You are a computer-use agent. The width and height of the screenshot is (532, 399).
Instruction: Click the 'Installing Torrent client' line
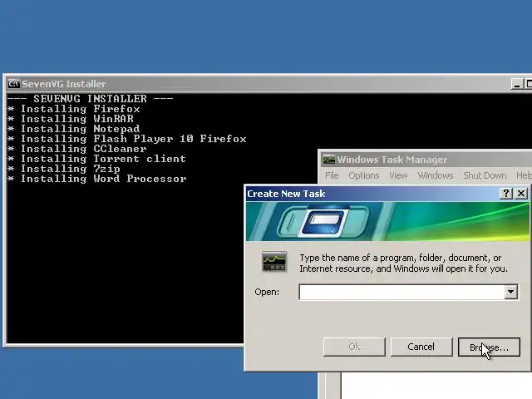pyautogui.click(x=97, y=159)
